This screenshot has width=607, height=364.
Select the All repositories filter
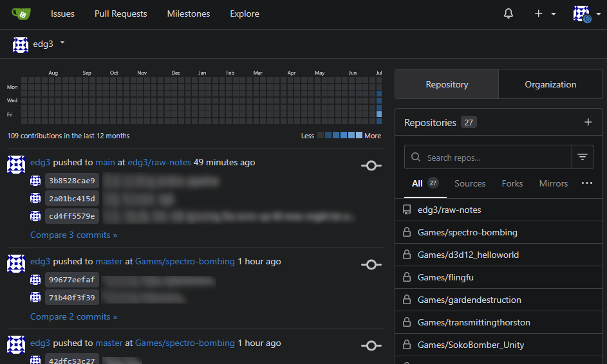[425, 183]
